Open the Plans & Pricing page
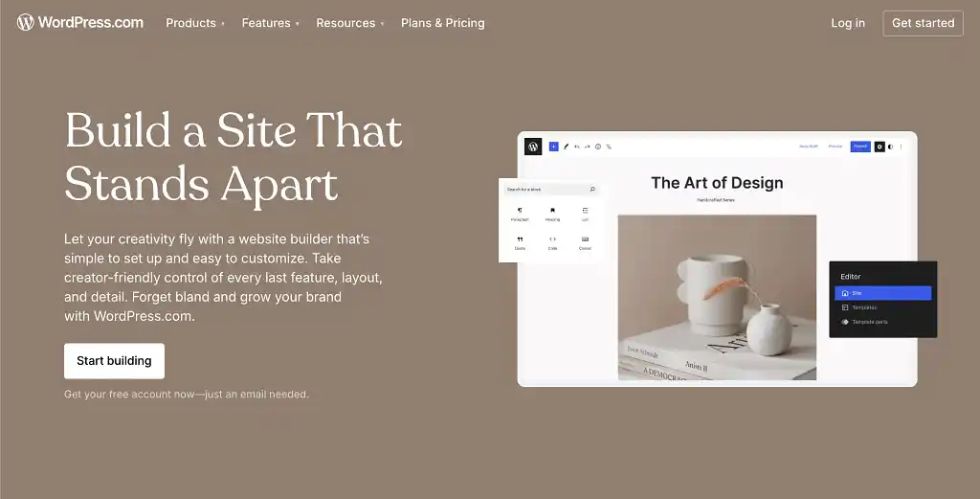Image resolution: width=980 pixels, height=499 pixels. pos(442,23)
